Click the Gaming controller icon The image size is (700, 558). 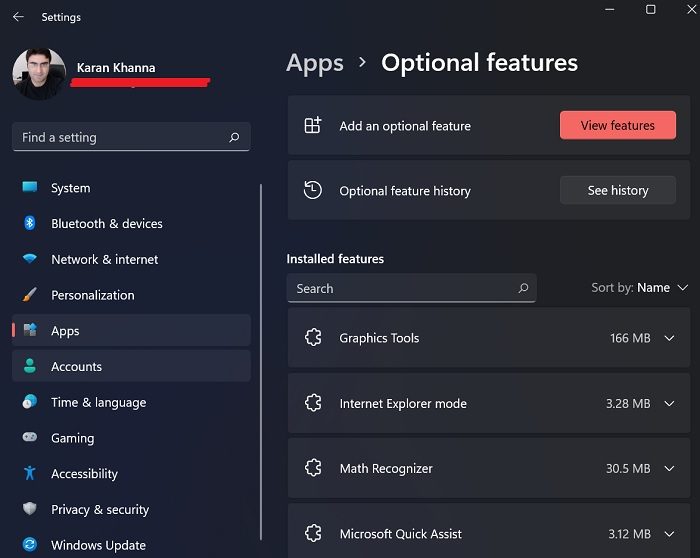tap(30, 438)
